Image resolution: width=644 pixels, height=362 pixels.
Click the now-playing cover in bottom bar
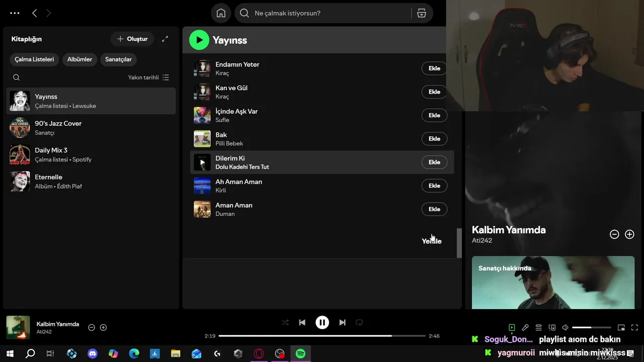[x=18, y=327]
